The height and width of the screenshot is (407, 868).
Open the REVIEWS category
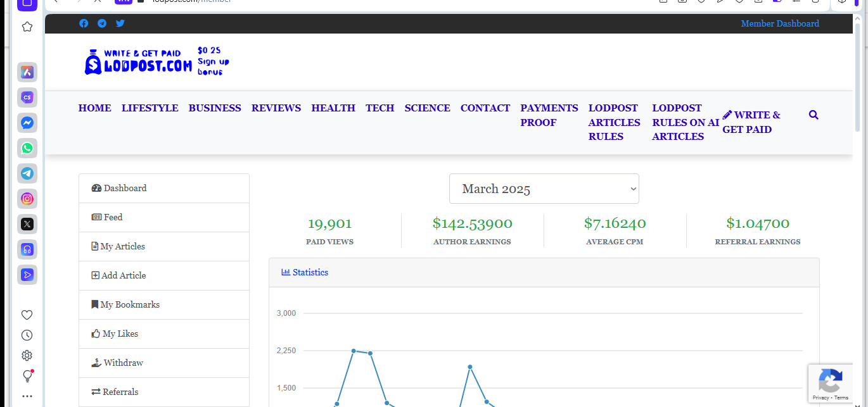276,108
